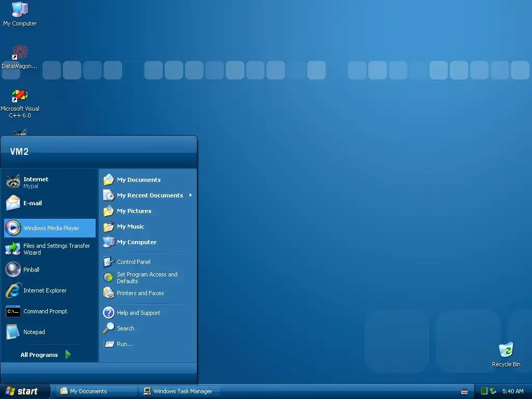Click the network connection tray icon
This screenshot has width=532, height=399.
tap(494, 391)
